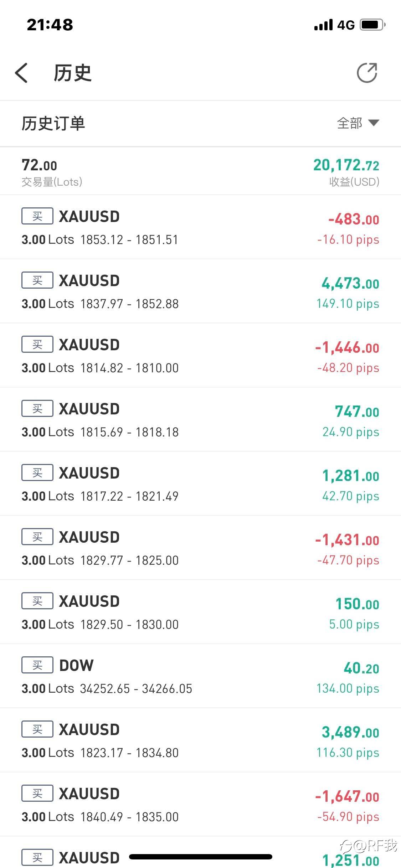Image resolution: width=401 pixels, height=868 pixels.
Task: Tap the share/export icon
Action: tap(367, 73)
